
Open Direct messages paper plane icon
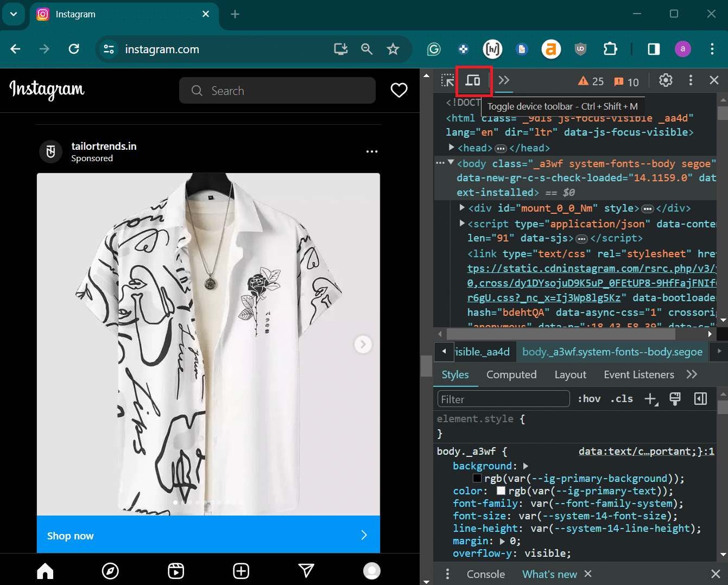coord(306,570)
